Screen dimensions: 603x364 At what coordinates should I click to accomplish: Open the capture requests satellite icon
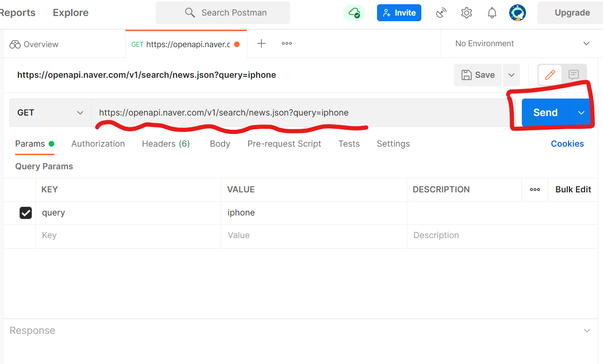pyautogui.click(x=441, y=13)
